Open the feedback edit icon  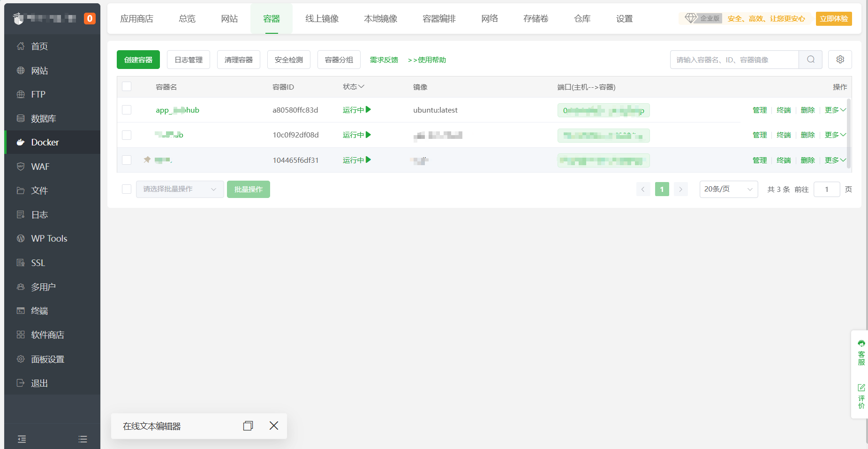[861, 388]
